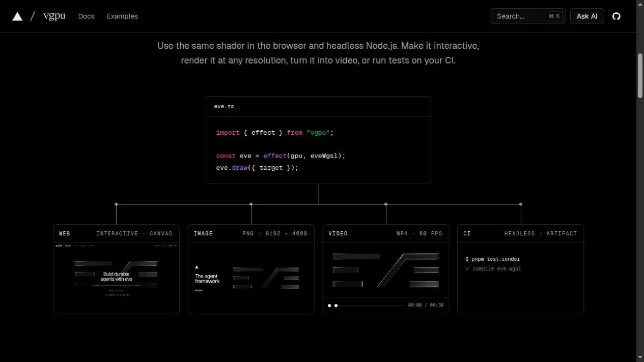Open the video preview thumbnail
This screenshot has width=644, height=362.
pyautogui.click(x=386, y=270)
